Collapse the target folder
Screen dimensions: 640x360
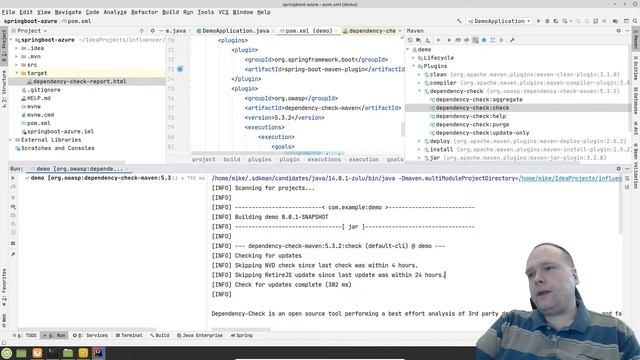pyautogui.click(x=17, y=73)
